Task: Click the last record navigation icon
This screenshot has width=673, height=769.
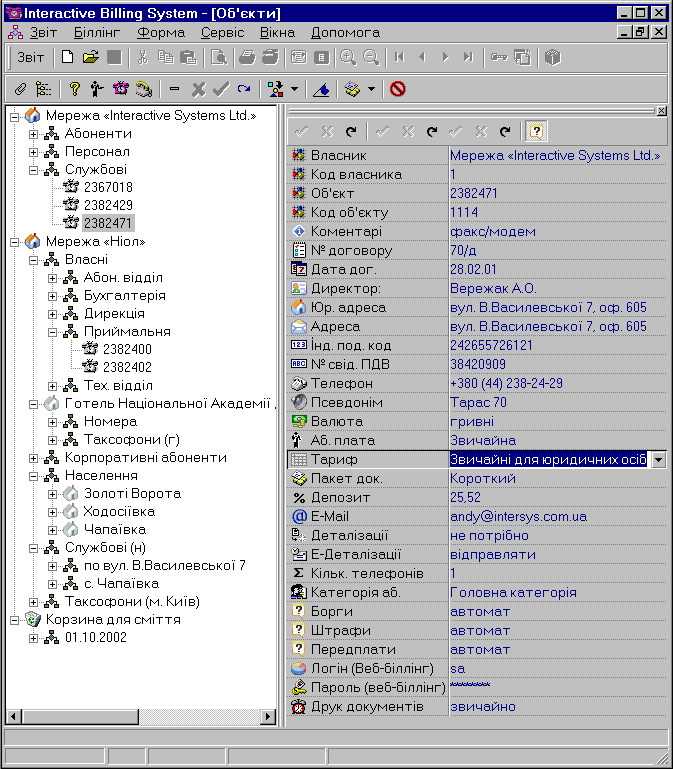Action: (x=468, y=57)
